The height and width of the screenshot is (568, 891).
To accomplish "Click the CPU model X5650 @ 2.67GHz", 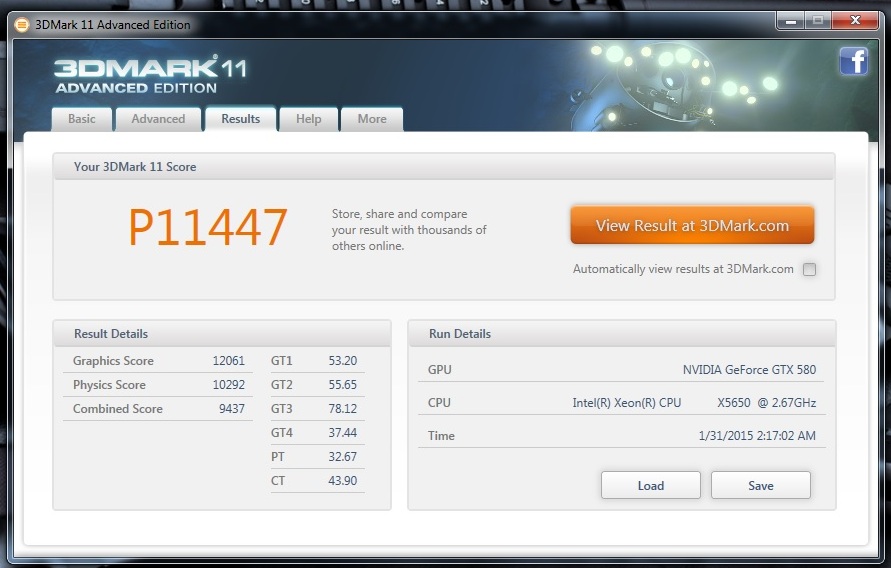I will point(766,403).
